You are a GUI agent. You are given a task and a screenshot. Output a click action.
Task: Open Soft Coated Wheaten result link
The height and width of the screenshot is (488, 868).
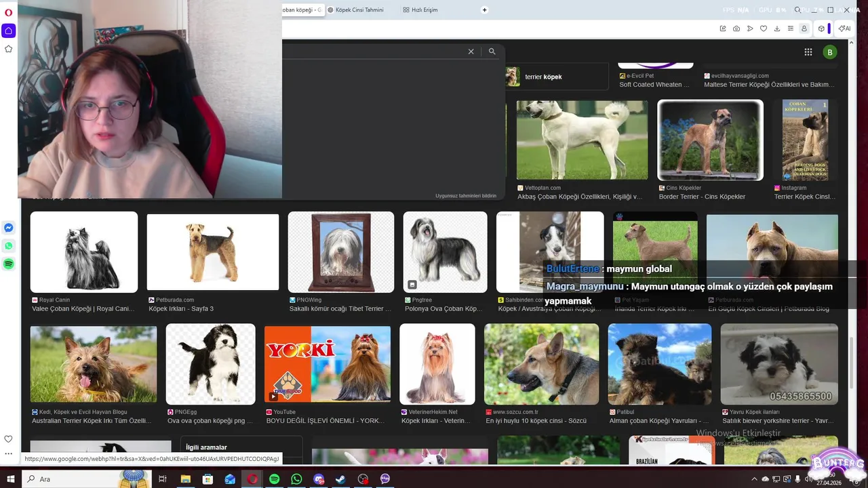654,85
